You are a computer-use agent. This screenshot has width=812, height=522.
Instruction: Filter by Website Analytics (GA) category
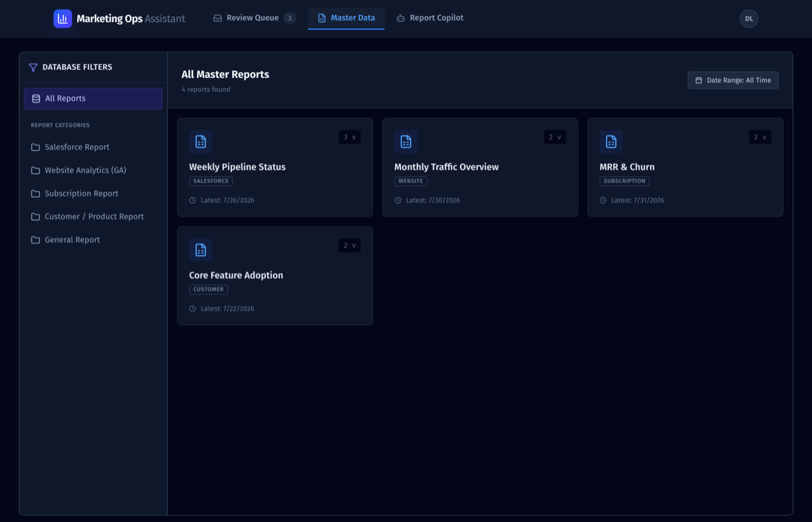click(93, 171)
